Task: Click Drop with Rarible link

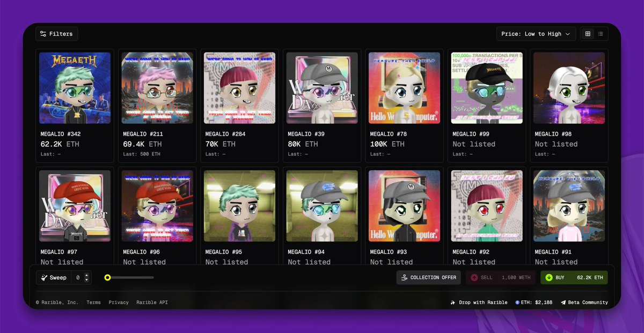Action: point(479,302)
